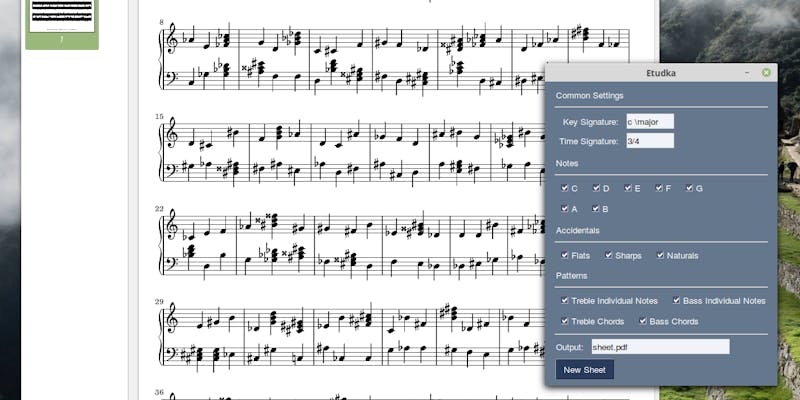Screen dimensions: 800x400
Task: Disable Sharps accidentals
Action: click(x=609, y=255)
